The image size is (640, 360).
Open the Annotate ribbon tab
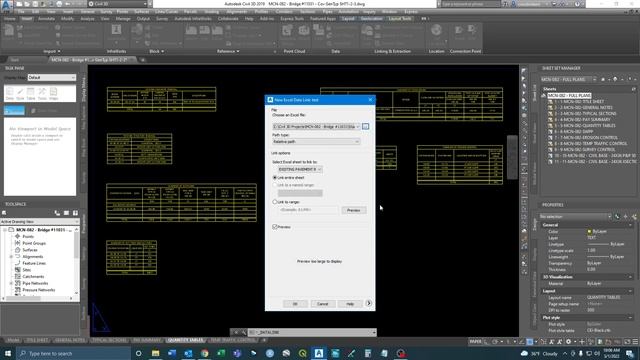[46, 19]
